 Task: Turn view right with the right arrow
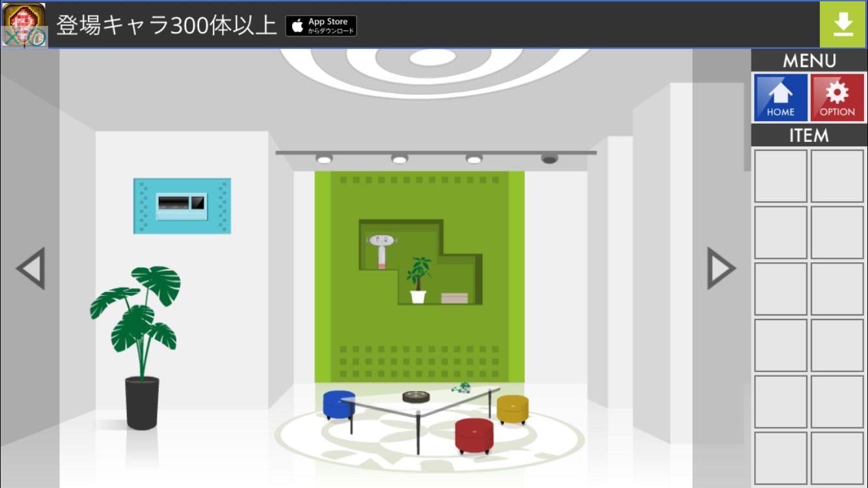click(721, 268)
